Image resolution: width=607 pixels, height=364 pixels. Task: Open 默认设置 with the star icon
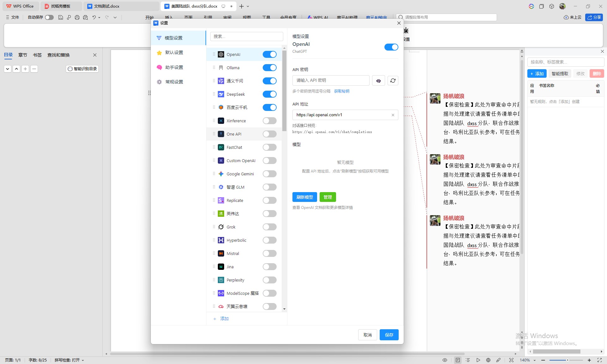[x=174, y=52]
